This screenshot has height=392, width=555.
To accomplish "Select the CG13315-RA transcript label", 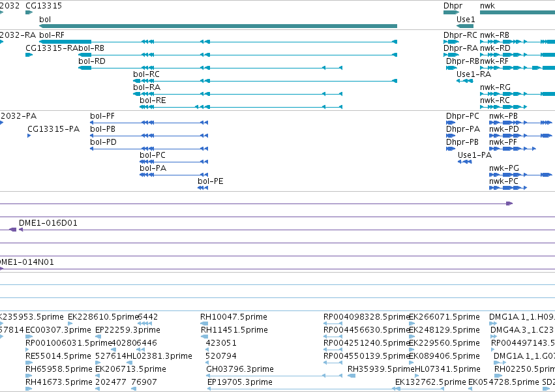I will coord(52,48).
